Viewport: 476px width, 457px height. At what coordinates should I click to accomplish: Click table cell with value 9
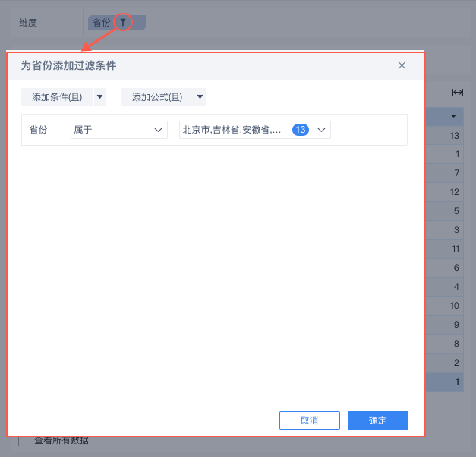(444, 325)
